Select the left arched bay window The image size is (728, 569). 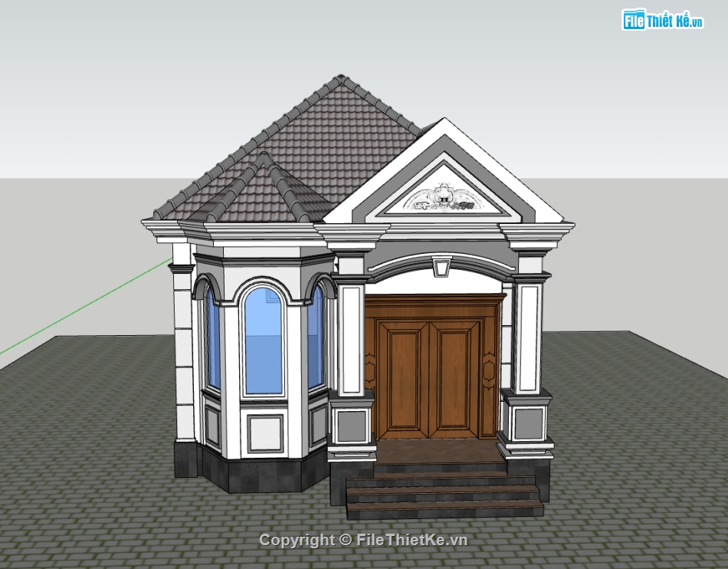(x=213, y=340)
